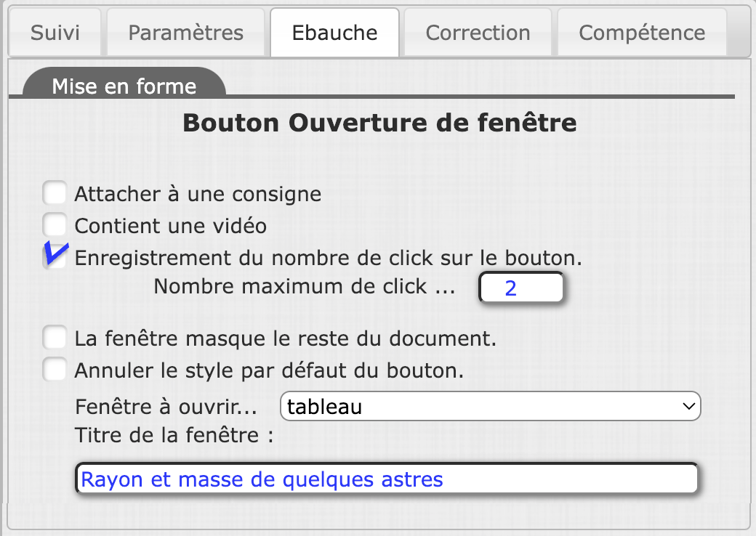This screenshot has height=536, width=756.
Task: Go to the Correction tab
Action: (478, 33)
